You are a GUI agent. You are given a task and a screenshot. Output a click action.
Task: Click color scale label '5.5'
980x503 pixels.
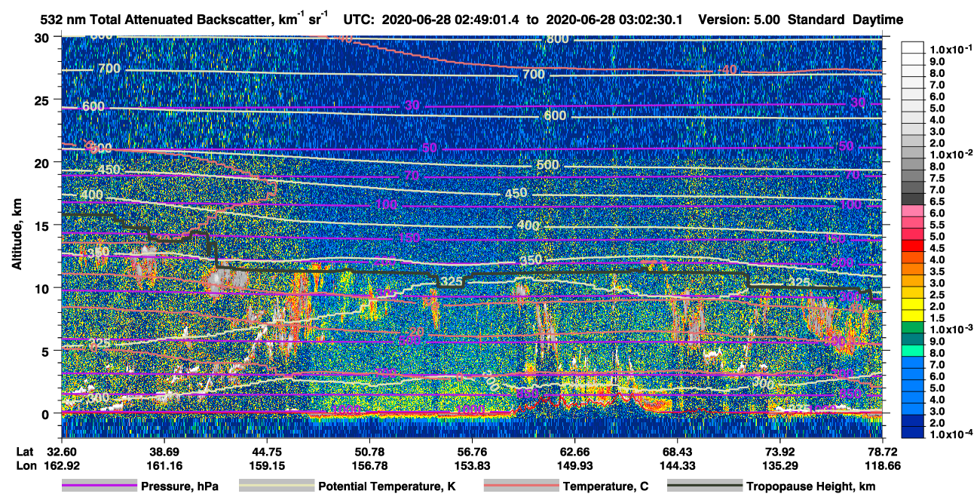pyautogui.click(x=937, y=225)
